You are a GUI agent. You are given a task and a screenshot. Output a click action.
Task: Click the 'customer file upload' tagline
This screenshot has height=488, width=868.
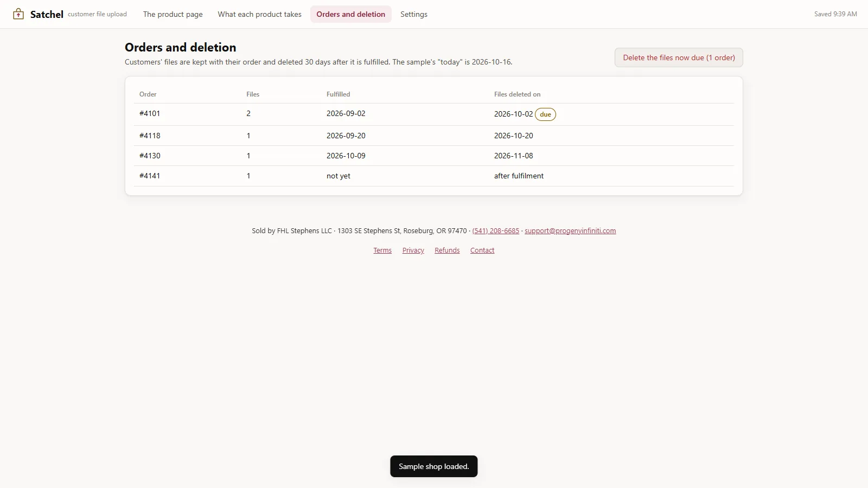pyautogui.click(x=97, y=14)
